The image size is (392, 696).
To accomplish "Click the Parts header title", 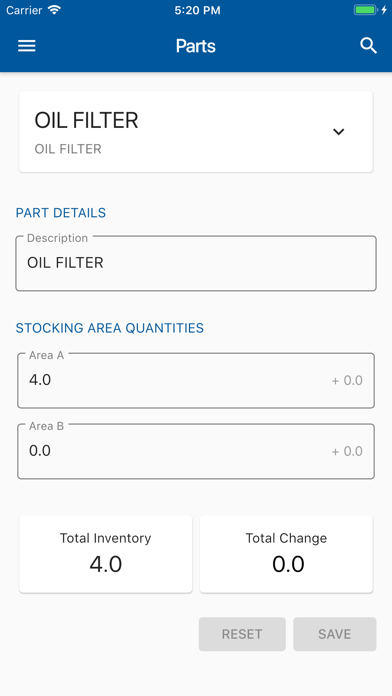I will (x=196, y=46).
